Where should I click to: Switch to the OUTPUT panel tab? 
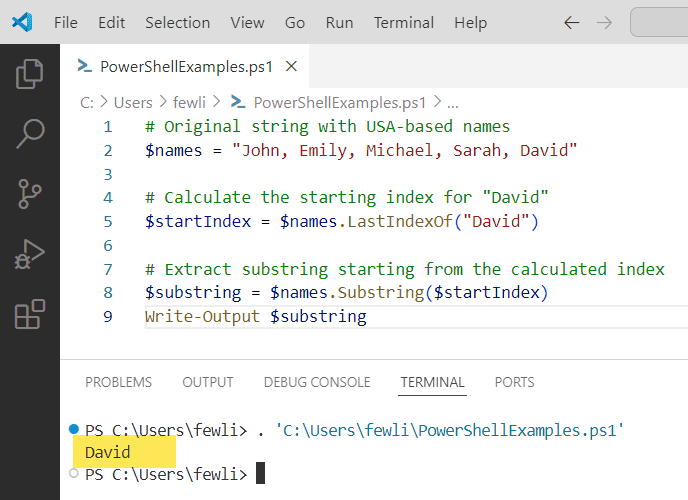(208, 382)
